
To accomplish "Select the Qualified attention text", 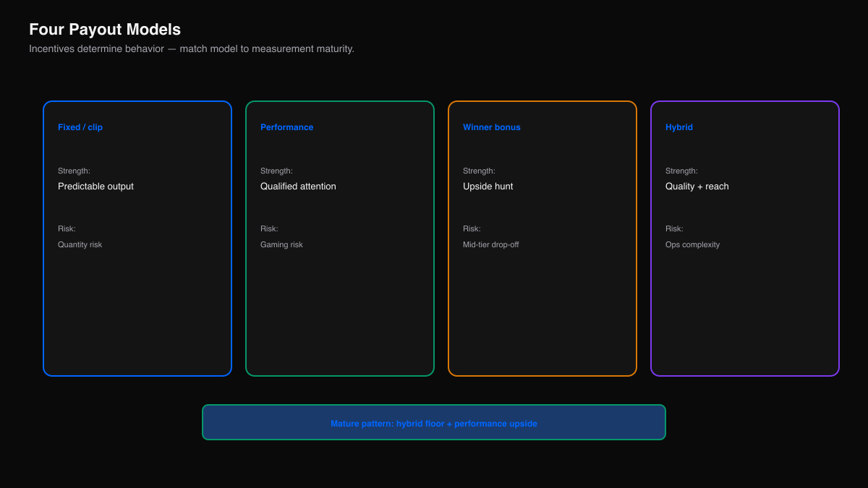I will click(x=298, y=187).
